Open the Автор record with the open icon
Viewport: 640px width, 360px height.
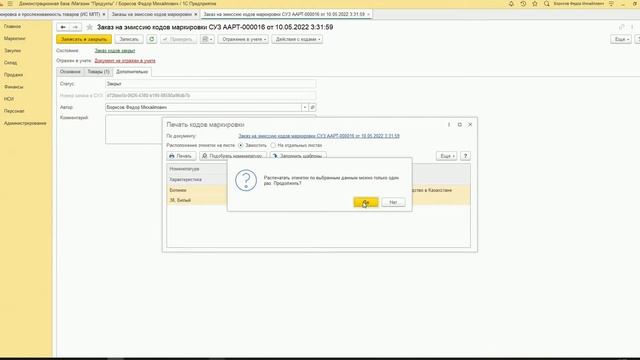[x=312, y=107]
